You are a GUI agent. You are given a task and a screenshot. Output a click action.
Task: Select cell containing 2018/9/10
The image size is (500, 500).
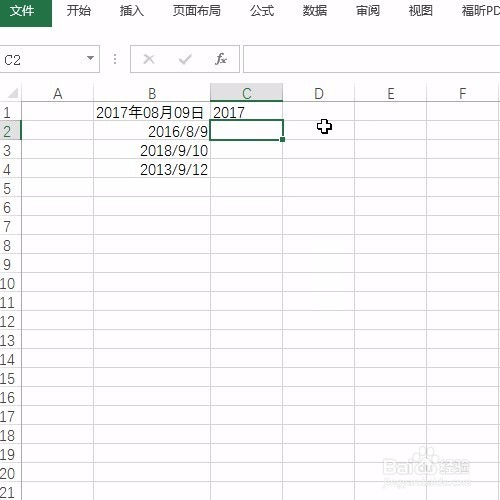[152, 150]
